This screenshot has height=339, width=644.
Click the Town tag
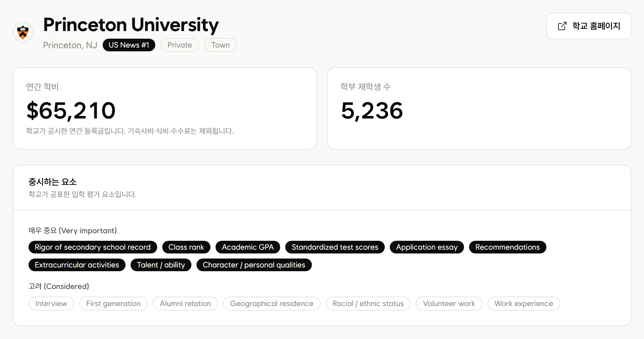220,45
